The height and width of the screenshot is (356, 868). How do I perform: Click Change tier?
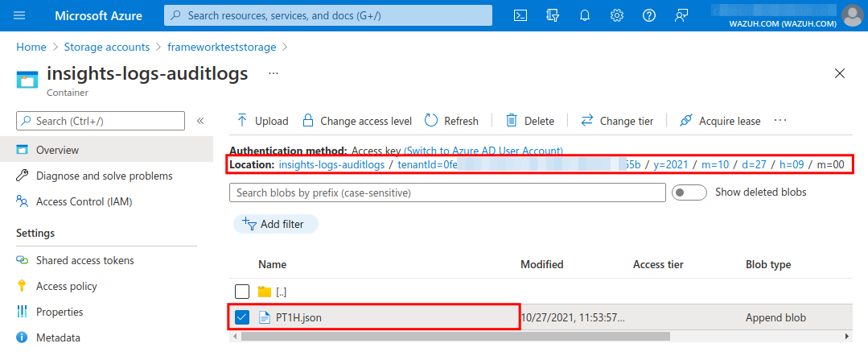click(x=617, y=121)
